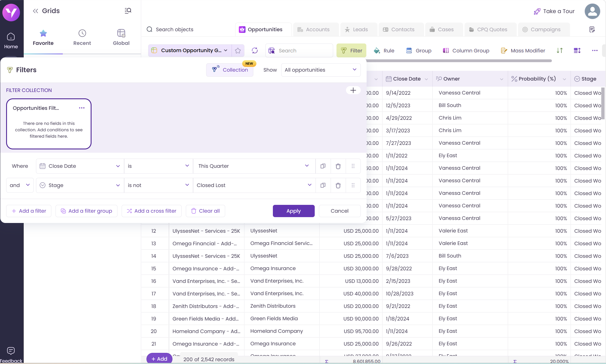Image resolution: width=606 pixels, height=364 pixels.
Task: Select the Global grids tab
Action: click(x=121, y=38)
